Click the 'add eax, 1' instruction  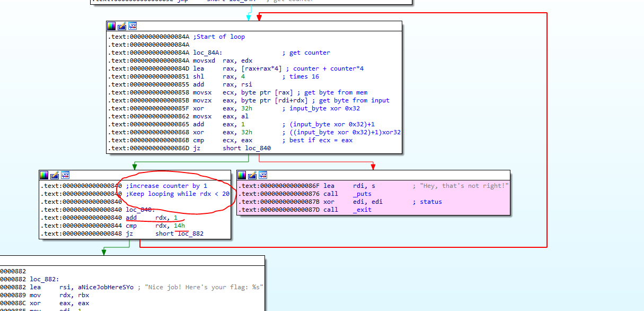point(219,124)
